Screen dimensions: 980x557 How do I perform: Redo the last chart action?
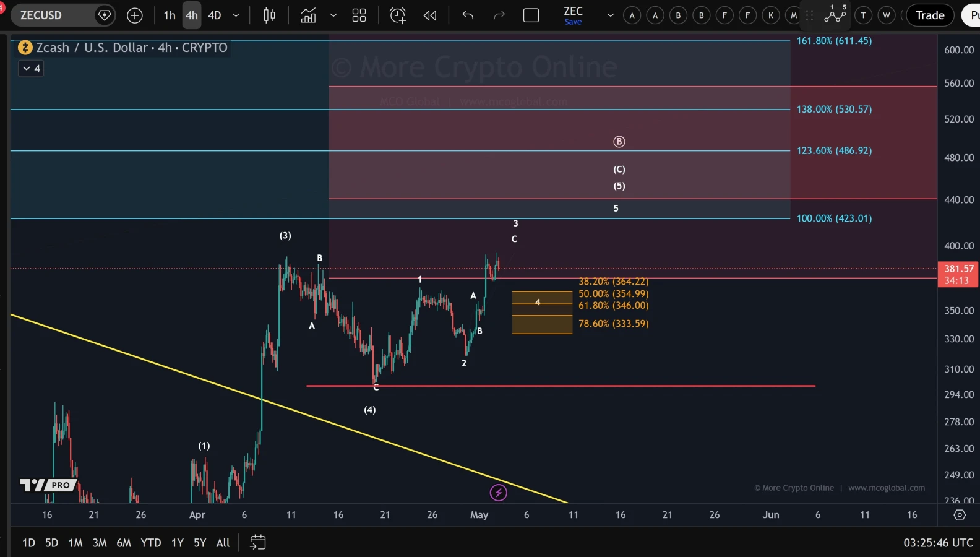(x=499, y=15)
